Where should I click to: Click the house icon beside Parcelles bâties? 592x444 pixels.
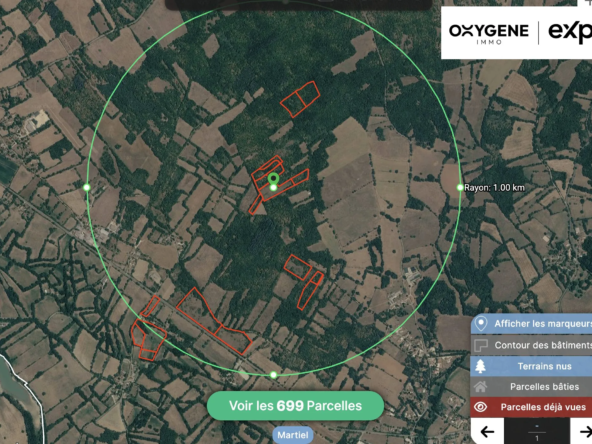click(481, 387)
